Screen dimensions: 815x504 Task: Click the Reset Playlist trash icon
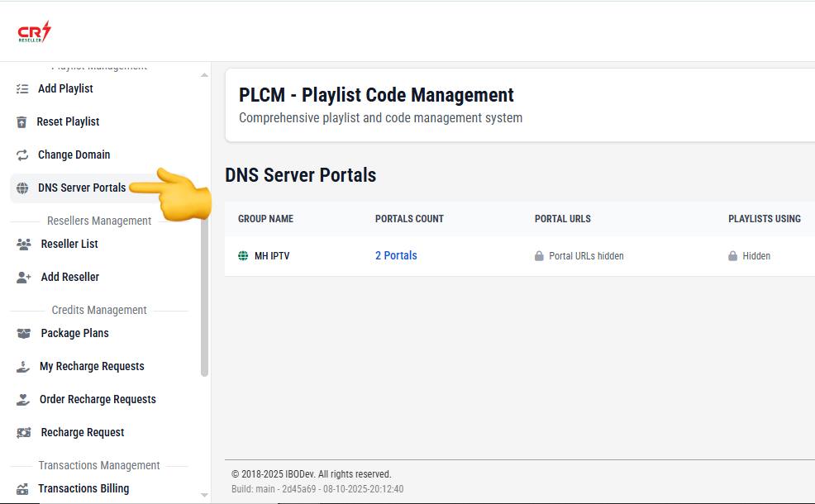point(22,122)
